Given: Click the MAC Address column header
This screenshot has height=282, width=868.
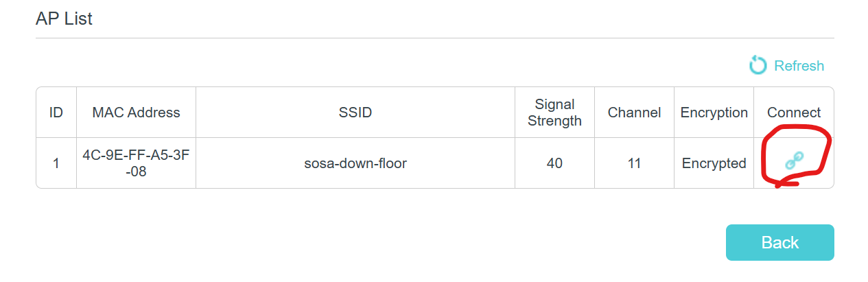Looking at the screenshot, I should (136, 113).
